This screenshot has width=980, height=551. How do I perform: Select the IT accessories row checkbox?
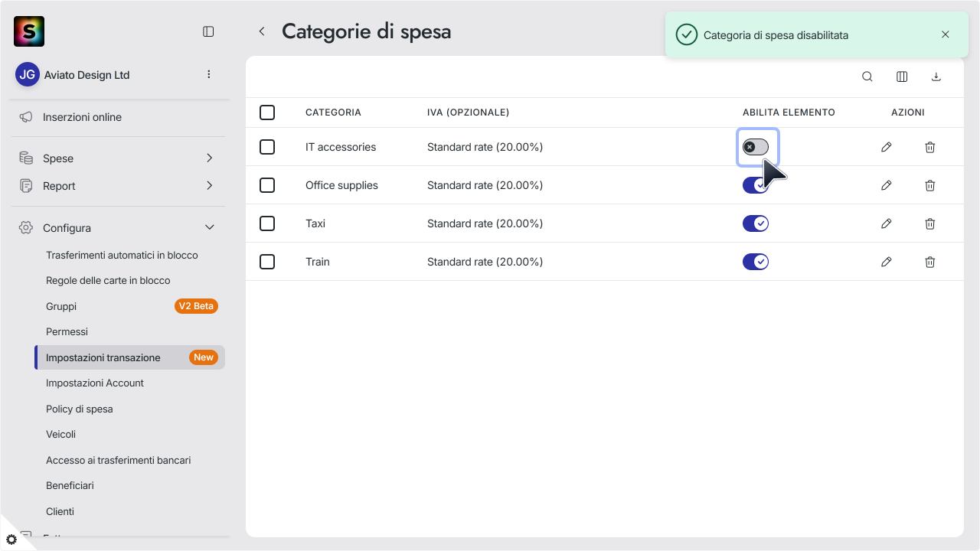click(x=267, y=147)
